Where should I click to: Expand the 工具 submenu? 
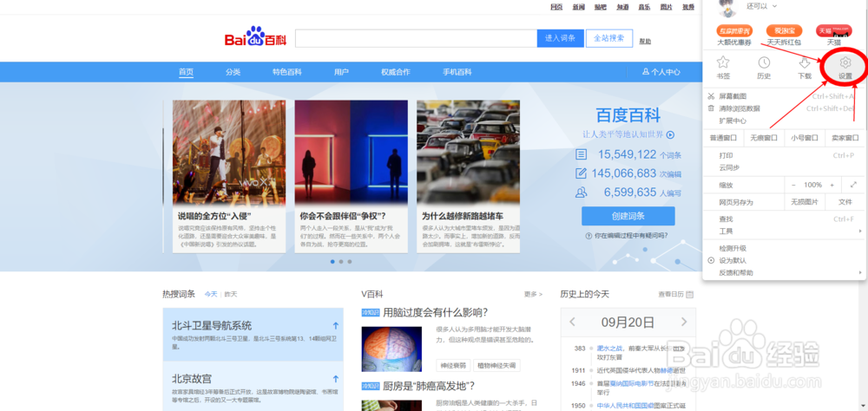coord(859,232)
